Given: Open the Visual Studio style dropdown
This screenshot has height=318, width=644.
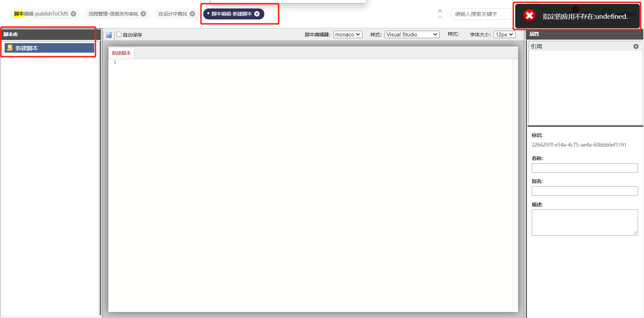Looking at the screenshot, I should click(412, 34).
